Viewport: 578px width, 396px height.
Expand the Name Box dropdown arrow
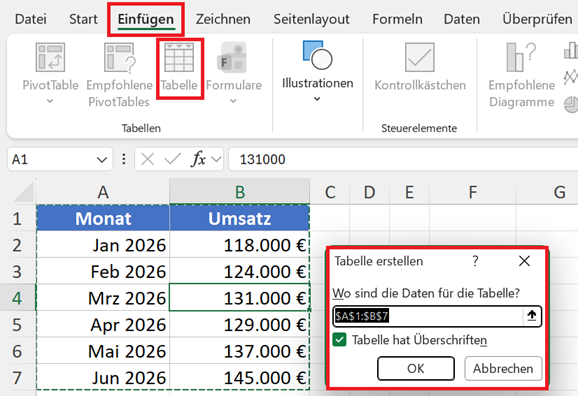102,160
